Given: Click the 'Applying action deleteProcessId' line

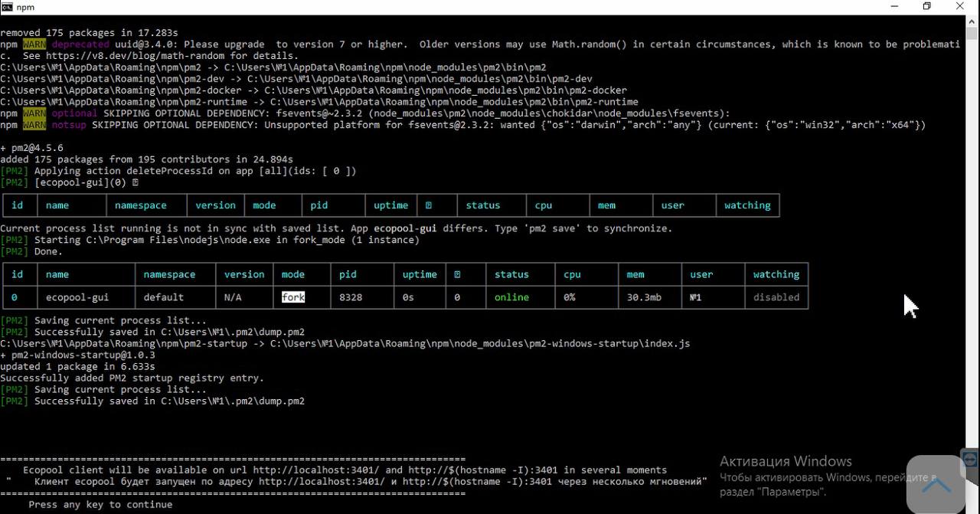Looking at the screenshot, I should click(x=178, y=171).
